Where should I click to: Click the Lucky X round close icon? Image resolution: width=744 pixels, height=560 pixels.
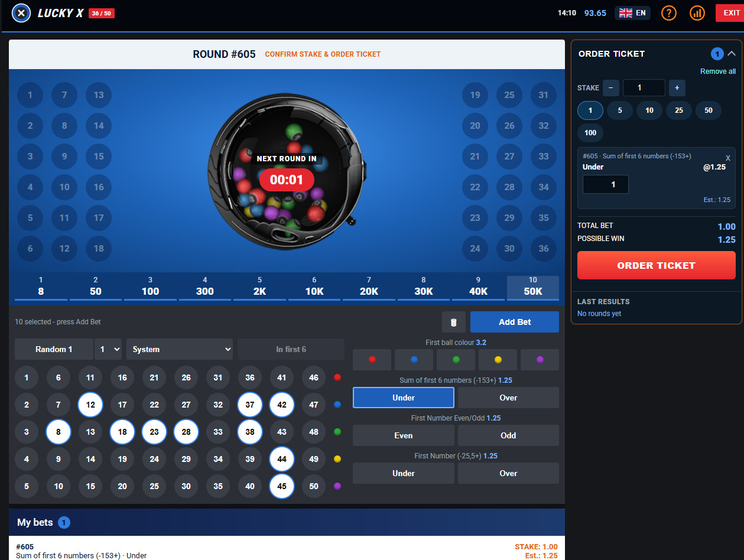pos(21,12)
